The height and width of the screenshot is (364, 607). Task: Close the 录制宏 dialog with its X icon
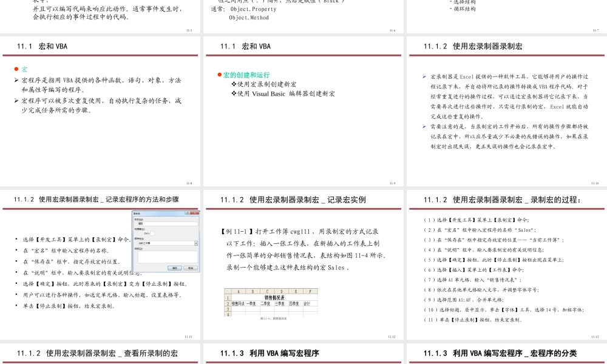click(195, 212)
